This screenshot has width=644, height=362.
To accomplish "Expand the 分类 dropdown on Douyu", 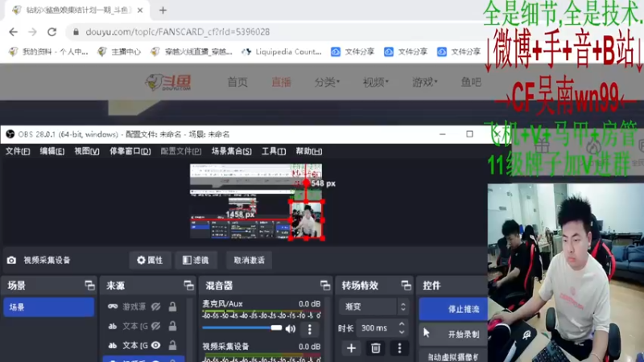I will [327, 82].
